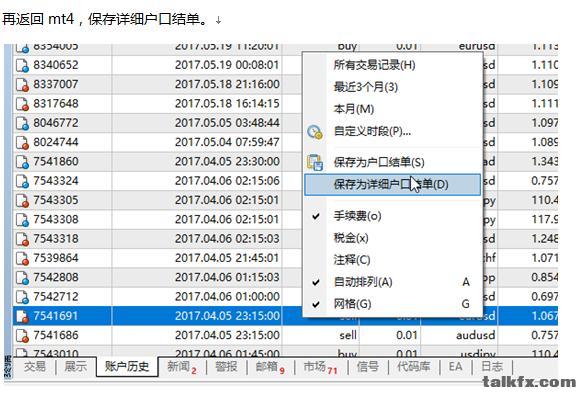Click ticket number 7541860
The image size is (581, 393).
(x=56, y=161)
